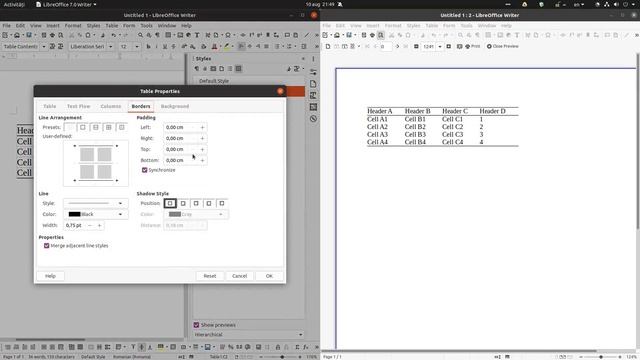Click the OK button in Table Properties
Image resolution: width=640 pixels, height=360 pixels.
point(269,276)
